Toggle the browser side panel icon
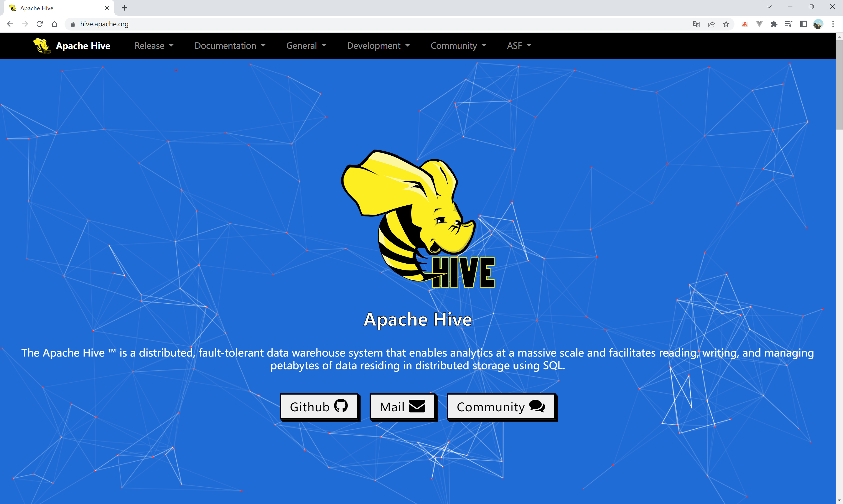The image size is (843, 504). [803, 24]
